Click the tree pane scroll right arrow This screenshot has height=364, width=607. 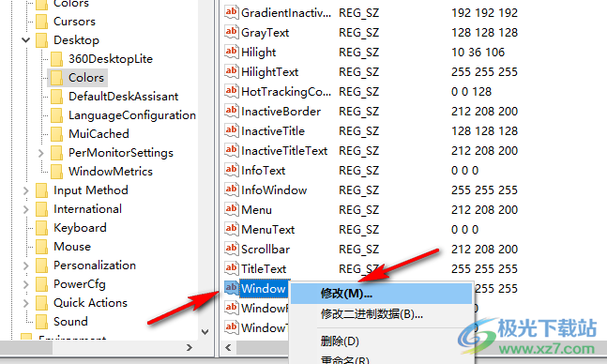pyautogui.click(x=190, y=348)
